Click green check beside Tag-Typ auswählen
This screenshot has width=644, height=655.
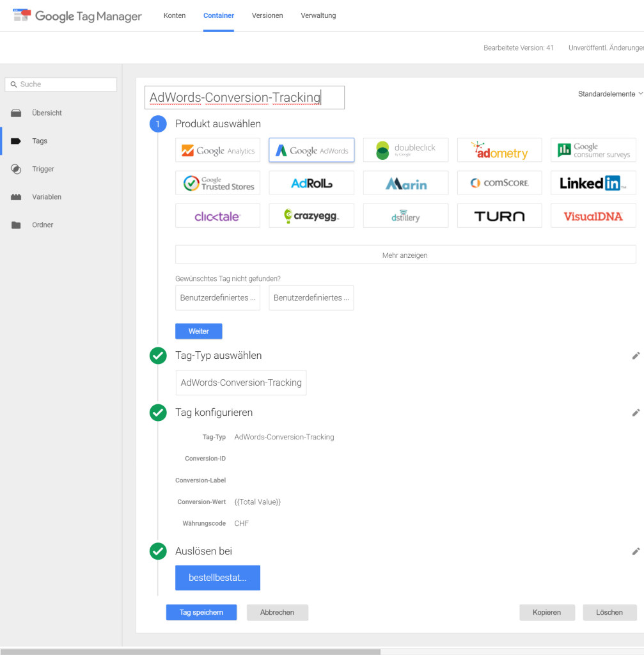coord(158,356)
